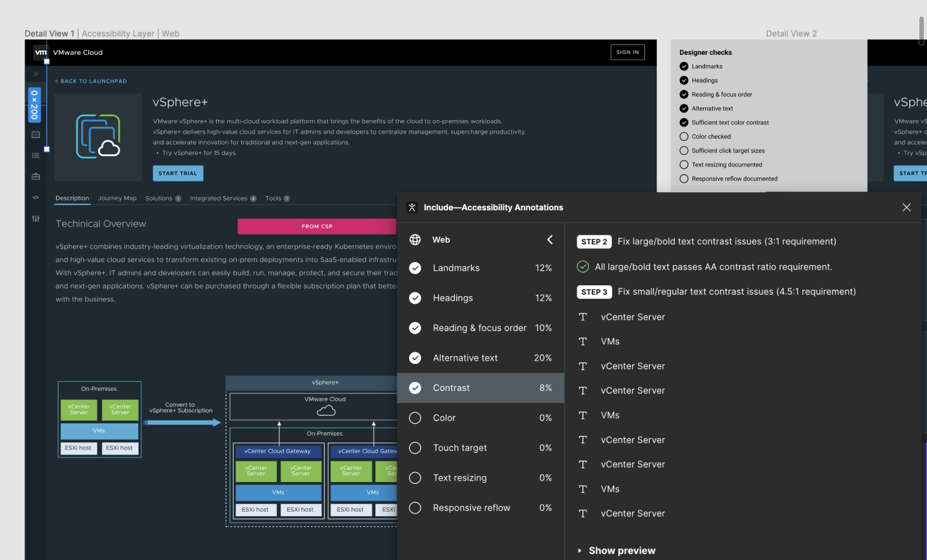Click the globe icon beside Web
This screenshot has width=927, height=560.
tap(415, 239)
